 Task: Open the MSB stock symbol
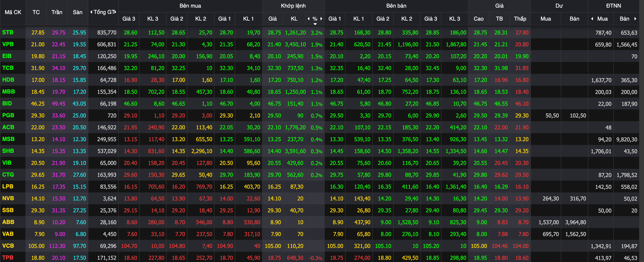pos(8,139)
